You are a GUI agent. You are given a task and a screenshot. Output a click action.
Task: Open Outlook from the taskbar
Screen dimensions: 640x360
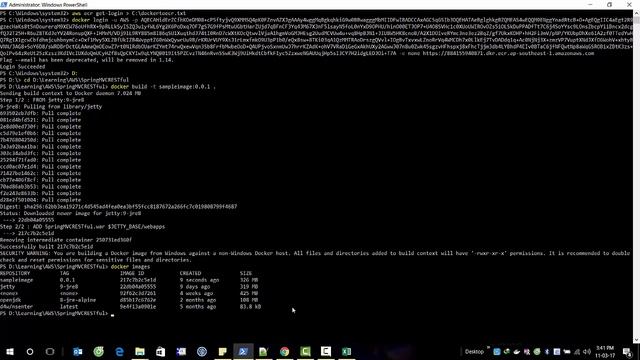78,351
